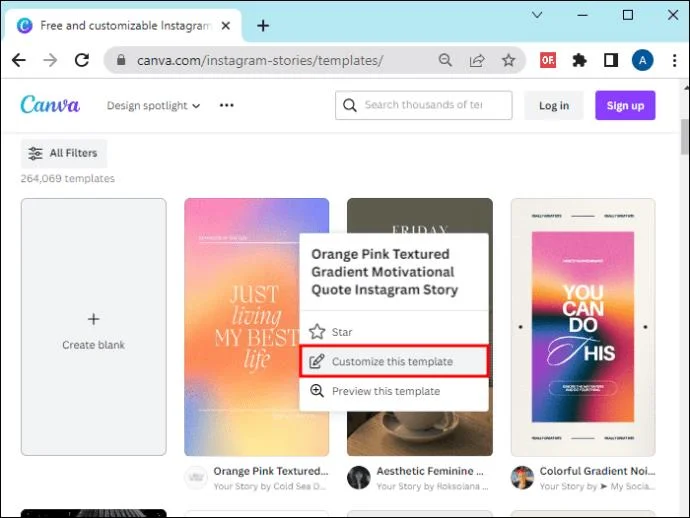Click the magnifier plus preview icon
The height and width of the screenshot is (518, 690).
(317, 391)
